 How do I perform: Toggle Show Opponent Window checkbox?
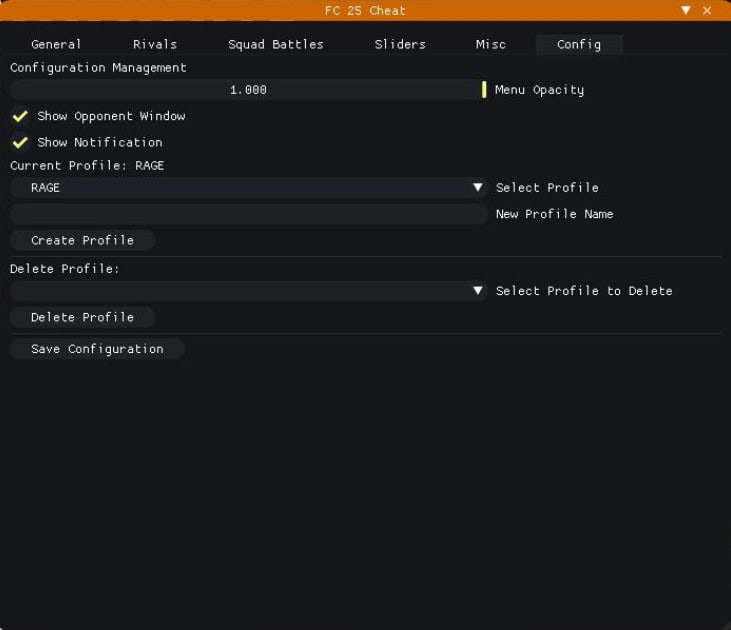20,116
